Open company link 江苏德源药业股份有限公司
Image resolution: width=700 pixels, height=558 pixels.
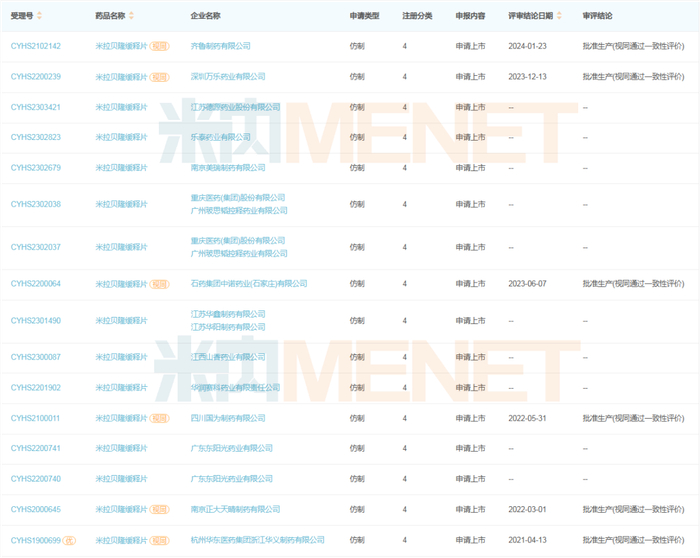coord(235,107)
